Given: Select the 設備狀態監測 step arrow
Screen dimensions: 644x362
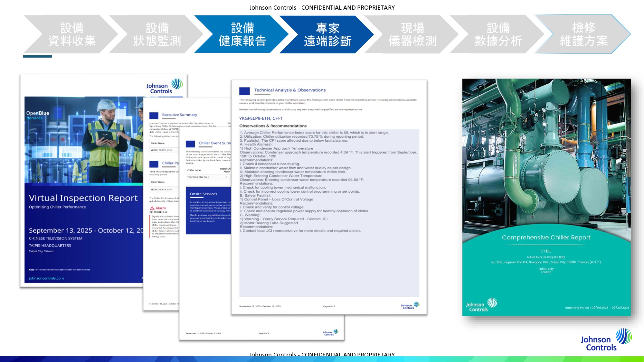Looking at the screenshot, I should (157, 34).
